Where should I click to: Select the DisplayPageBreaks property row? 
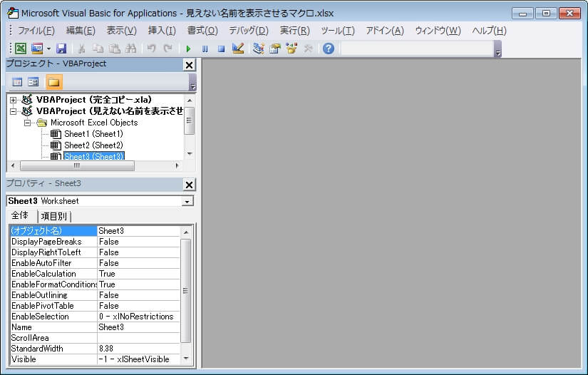click(x=96, y=242)
